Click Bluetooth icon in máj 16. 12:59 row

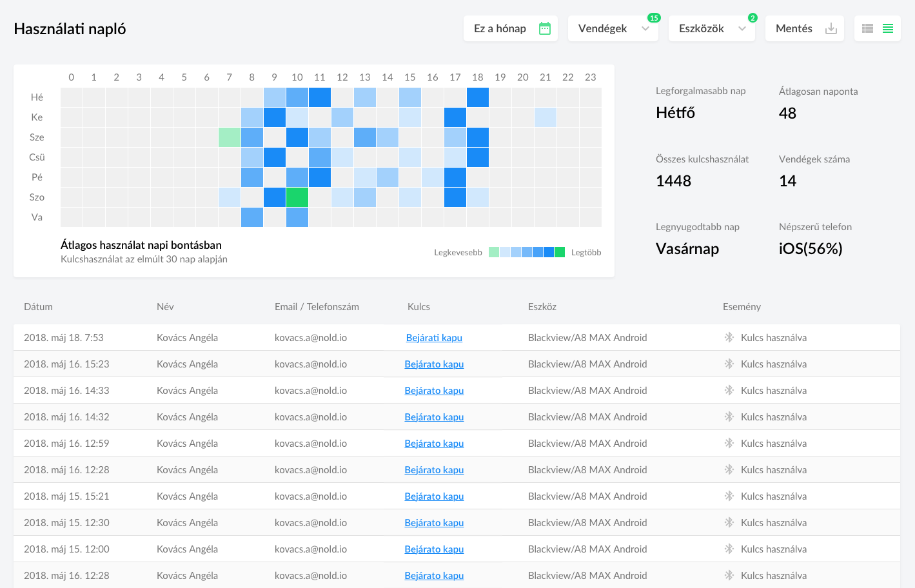click(729, 443)
